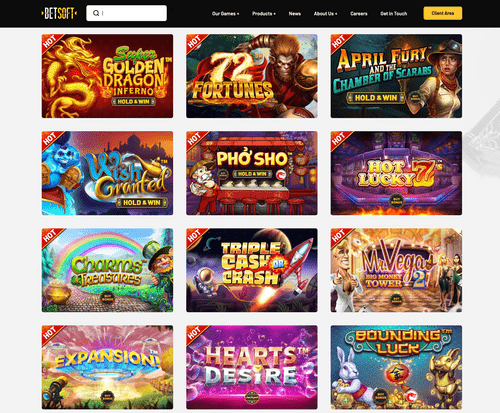Expand the Products dropdown menu
The width and height of the screenshot is (500, 413).
click(264, 14)
